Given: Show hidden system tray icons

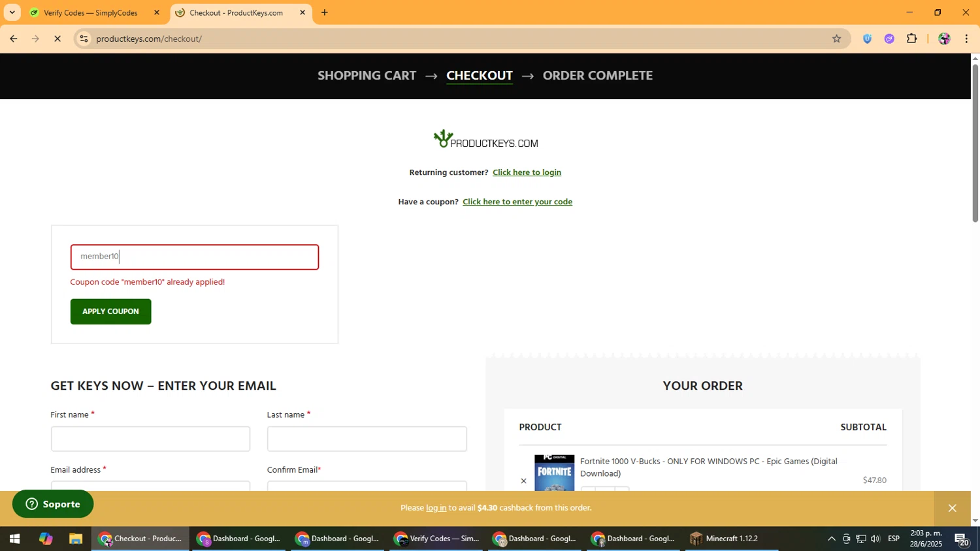Looking at the screenshot, I should (x=831, y=539).
